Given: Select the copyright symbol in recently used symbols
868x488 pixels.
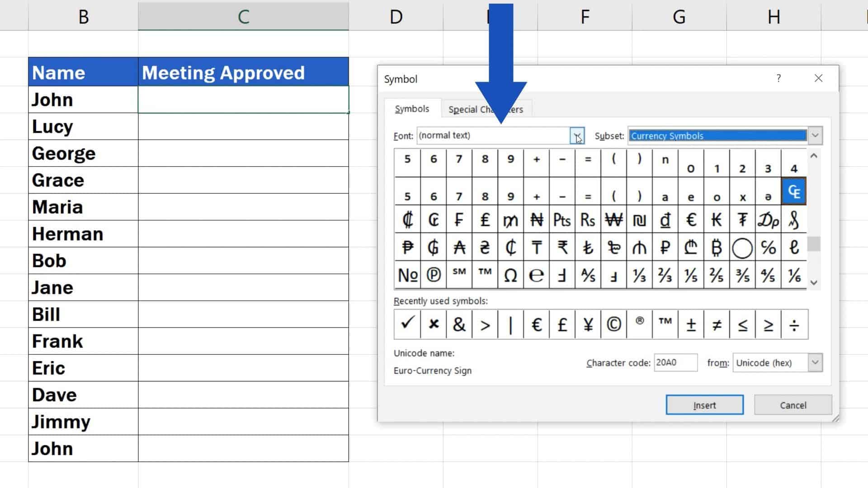Looking at the screenshot, I should [613, 324].
